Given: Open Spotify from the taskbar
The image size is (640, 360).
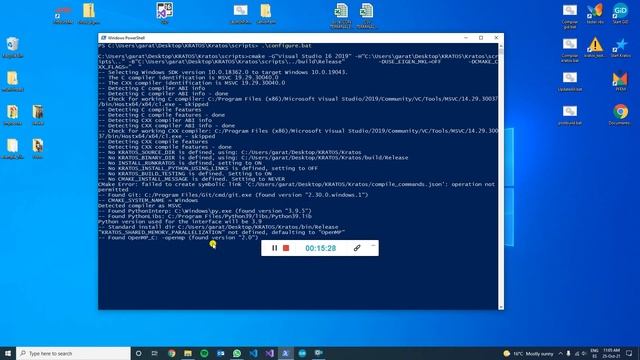Looking at the screenshot, I should click(x=204, y=353).
